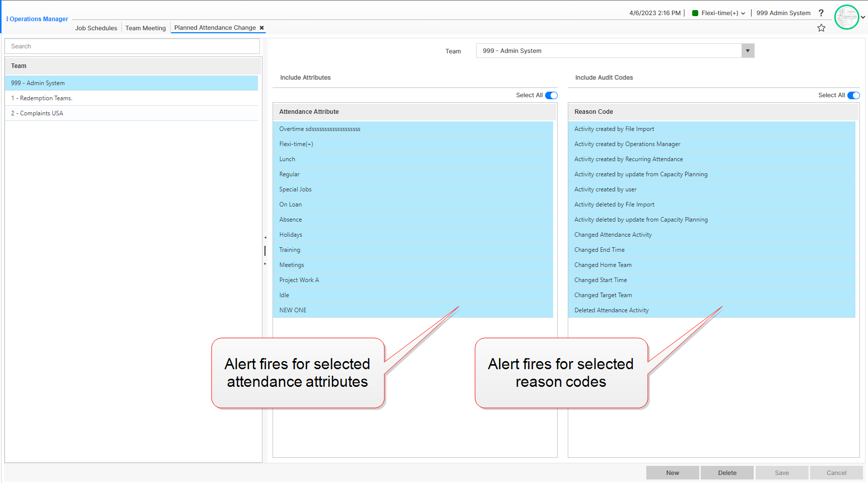Image resolution: width=868 pixels, height=483 pixels.
Task: Expand the Team combo box arrow
Action: tap(748, 51)
